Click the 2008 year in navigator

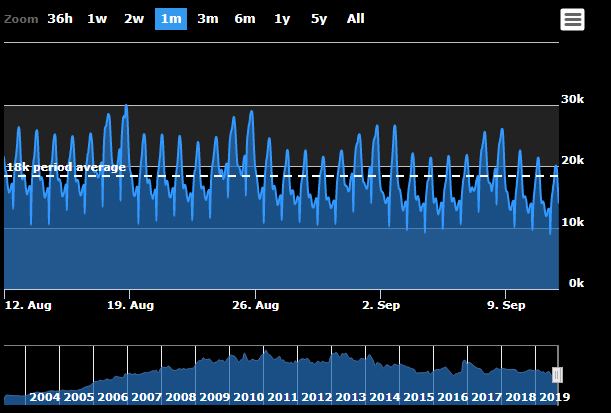(181, 397)
